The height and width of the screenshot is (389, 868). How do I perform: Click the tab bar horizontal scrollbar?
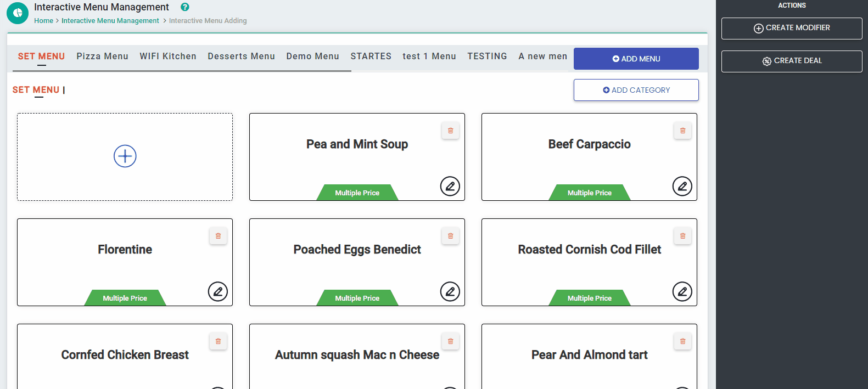click(182, 71)
